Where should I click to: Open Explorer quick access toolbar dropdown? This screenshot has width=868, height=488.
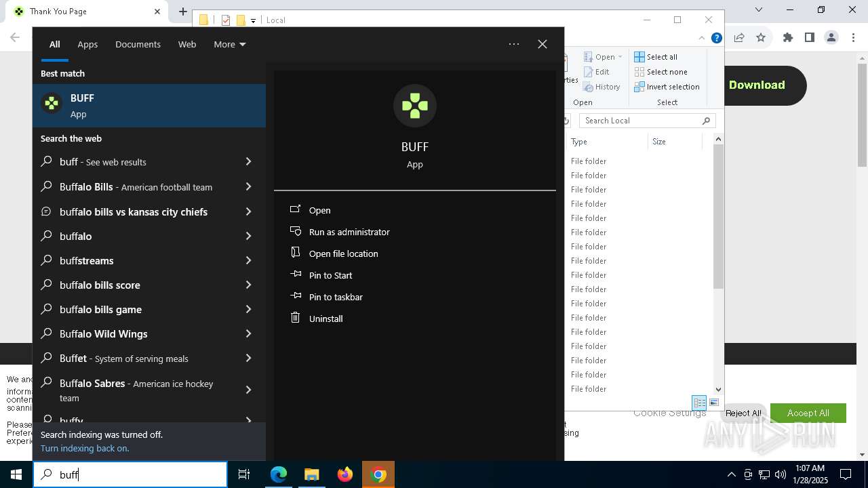(253, 20)
